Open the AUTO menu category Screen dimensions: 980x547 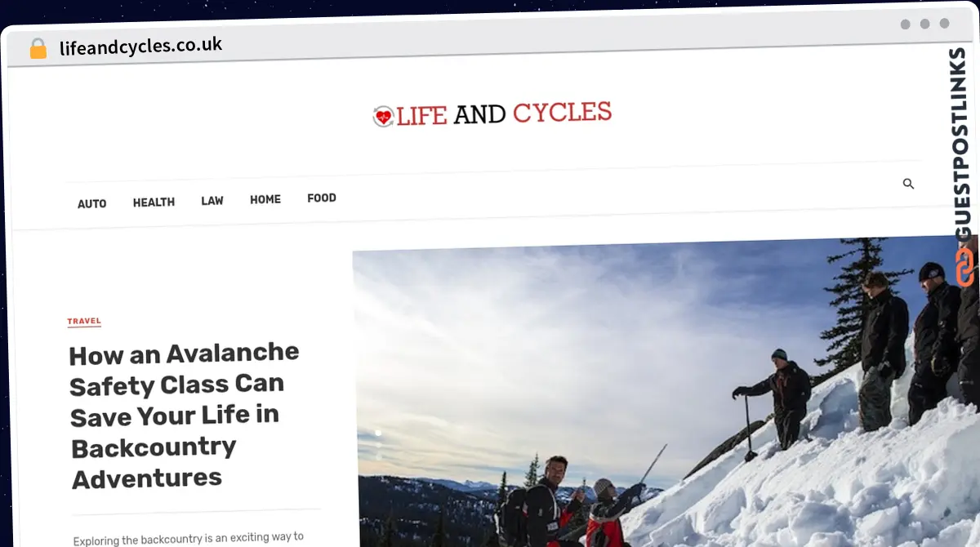coord(91,203)
